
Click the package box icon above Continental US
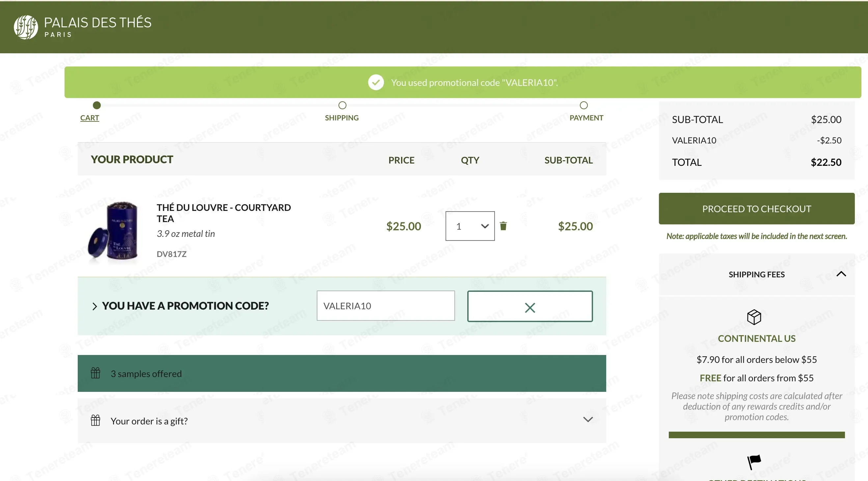tap(754, 317)
